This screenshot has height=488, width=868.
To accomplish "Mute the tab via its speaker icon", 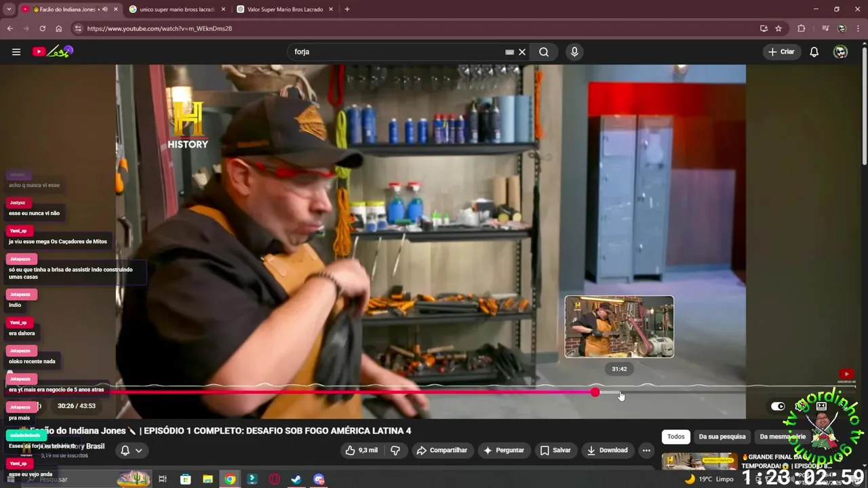I will 104,9.
